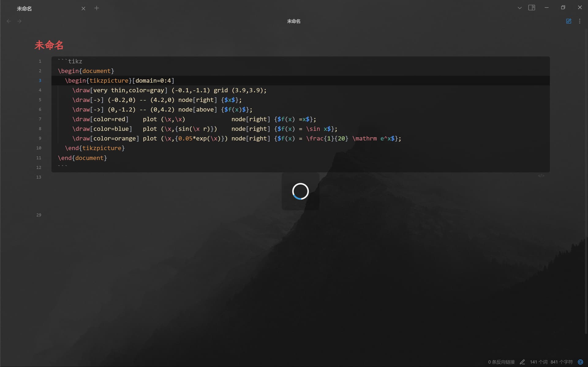Toggle editing mode pencil in status bar
Viewport: 588px width, 367px height.
coord(522,362)
